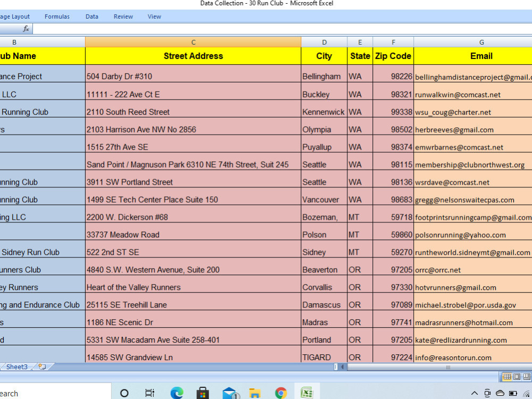Select column G header
Viewport: 532px width, 399px height.
click(473, 42)
